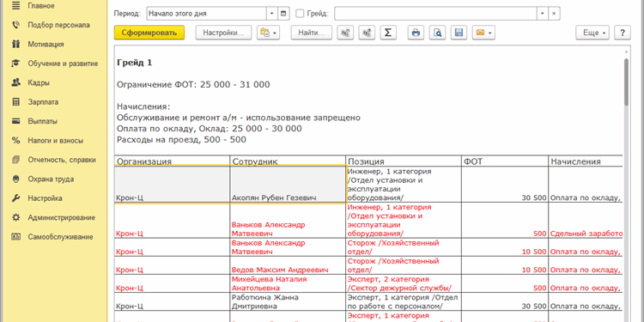Expand the Грейд dropdown arrow
Screen dimensions: 644x322
(543, 14)
